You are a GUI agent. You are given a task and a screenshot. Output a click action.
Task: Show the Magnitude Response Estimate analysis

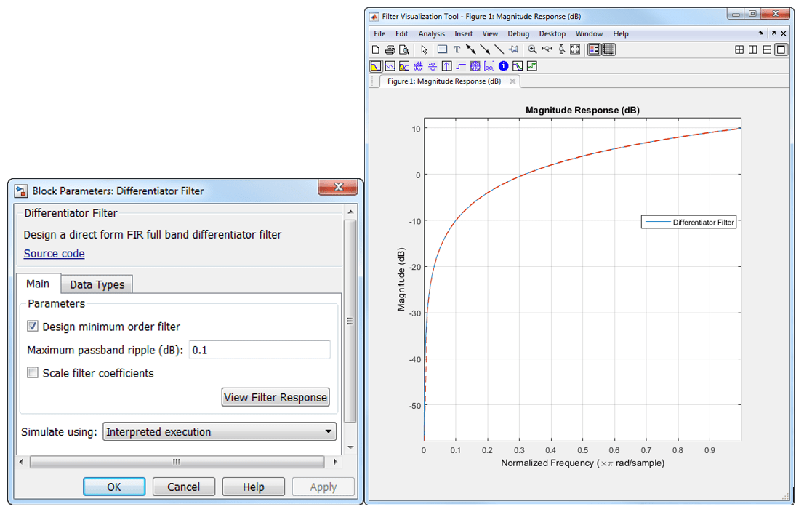(518, 65)
